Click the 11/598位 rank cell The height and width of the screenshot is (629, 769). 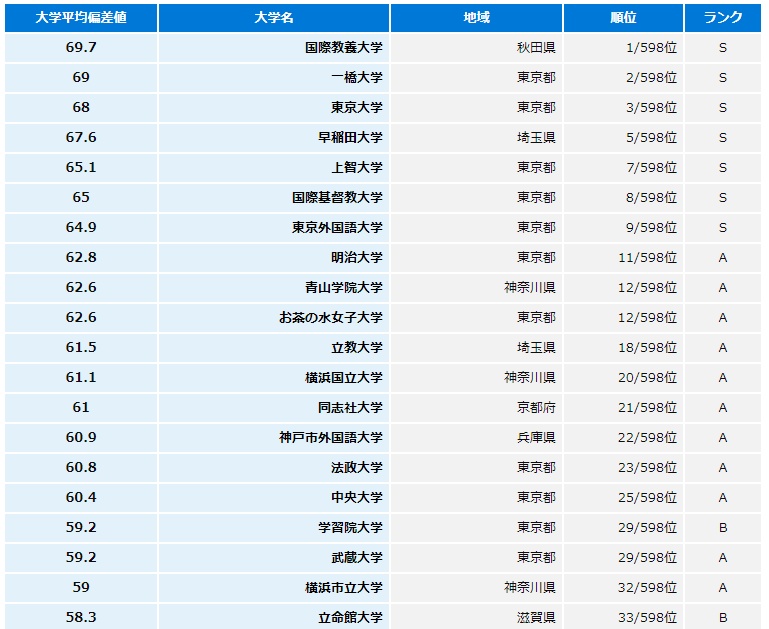coord(623,257)
